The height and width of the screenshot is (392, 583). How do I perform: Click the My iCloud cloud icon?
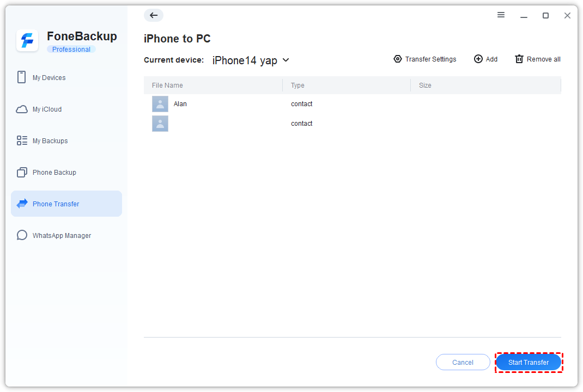(x=22, y=109)
